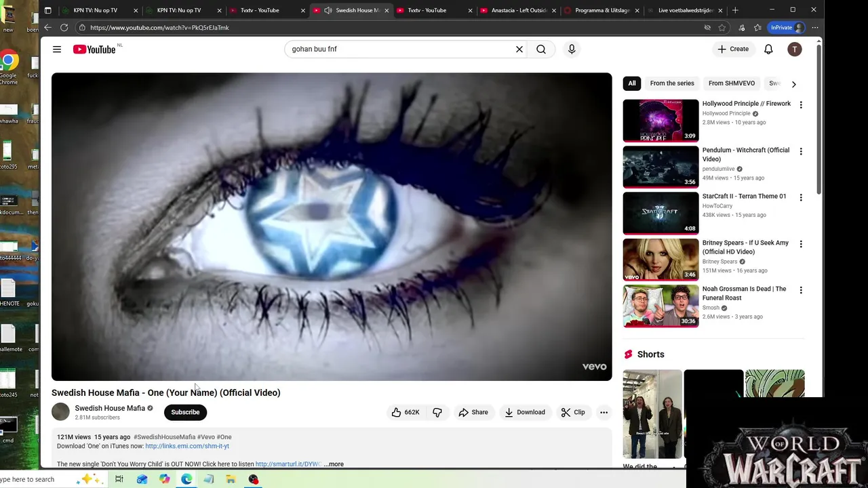Subscribe to Swedish House Mafia
This screenshot has height=488, width=868.
pyautogui.click(x=185, y=412)
